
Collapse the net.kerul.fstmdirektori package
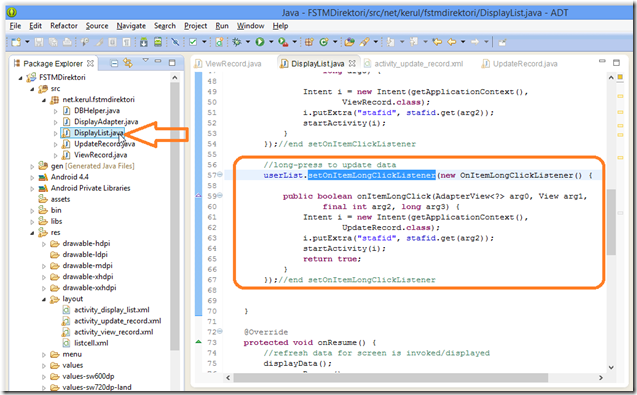pos(44,100)
